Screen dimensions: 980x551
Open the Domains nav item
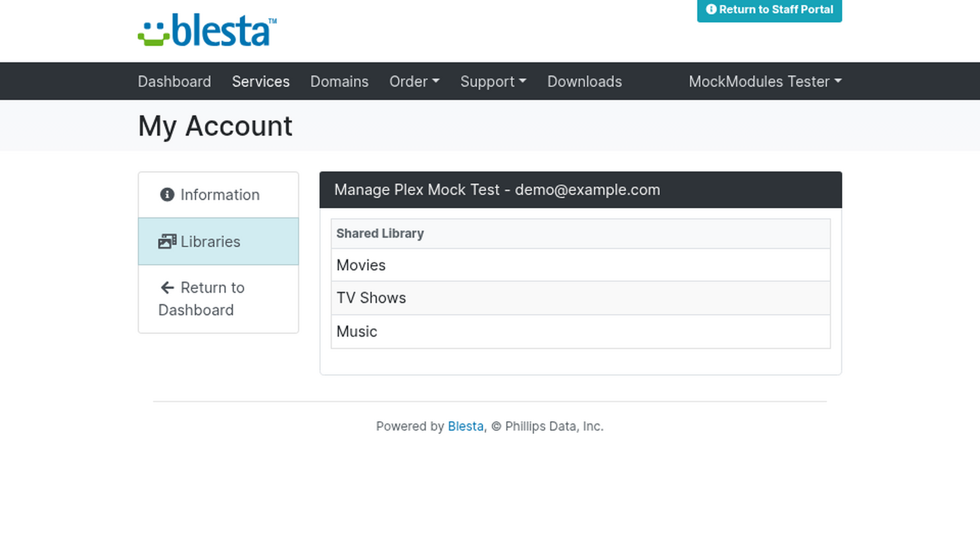click(x=339, y=81)
